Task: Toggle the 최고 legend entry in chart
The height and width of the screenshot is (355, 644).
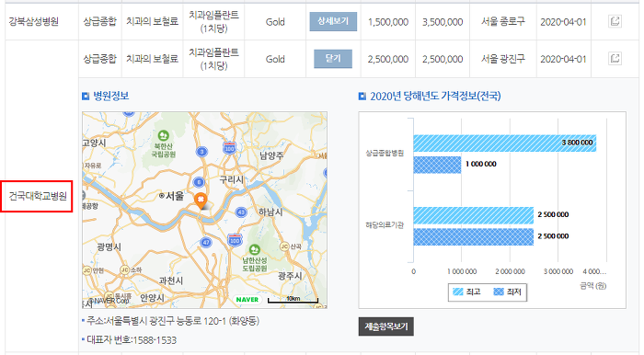Action: coord(466,292)
